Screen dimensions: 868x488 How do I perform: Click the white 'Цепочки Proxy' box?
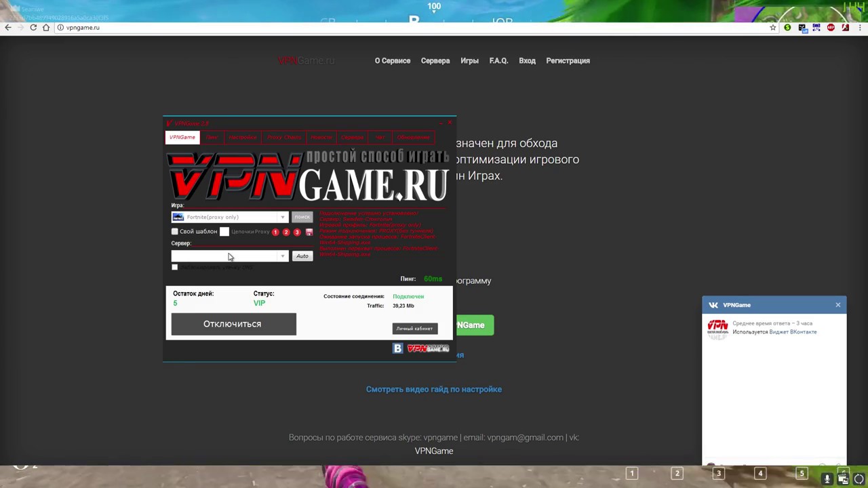pyautogui.click(x=224, y=232)
